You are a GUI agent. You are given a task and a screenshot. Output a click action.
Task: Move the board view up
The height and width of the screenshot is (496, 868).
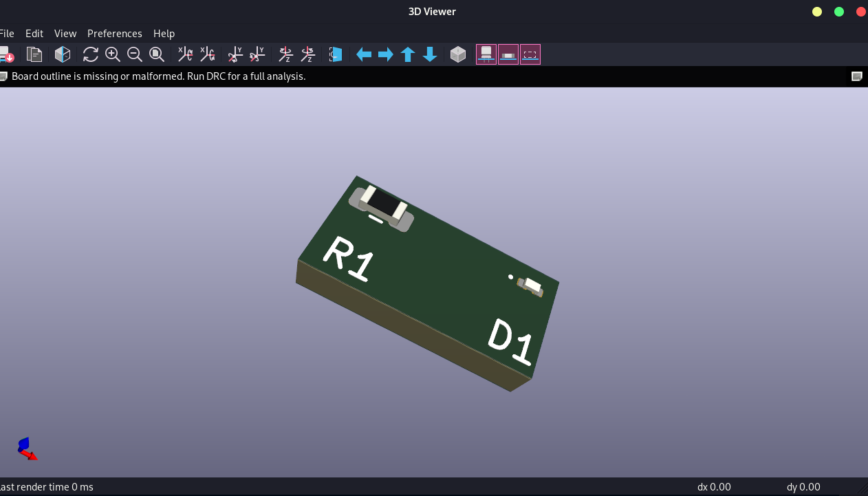[407, 54]
